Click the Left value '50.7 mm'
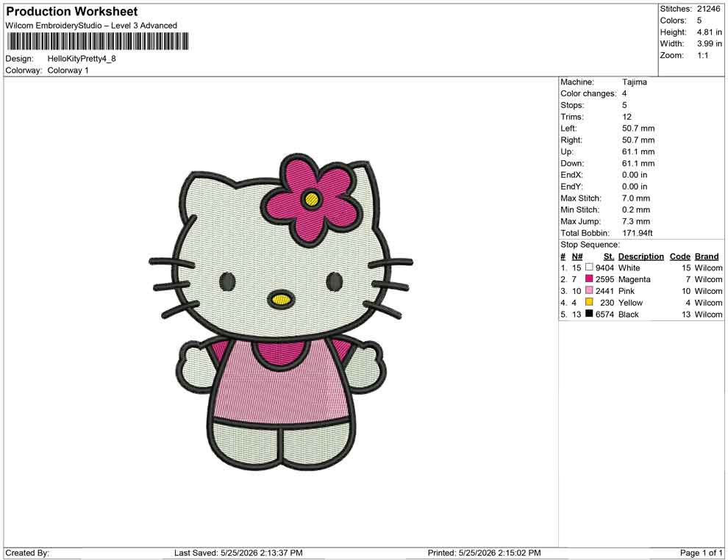The height and width of the screenshot is (560, 728). 638,128
